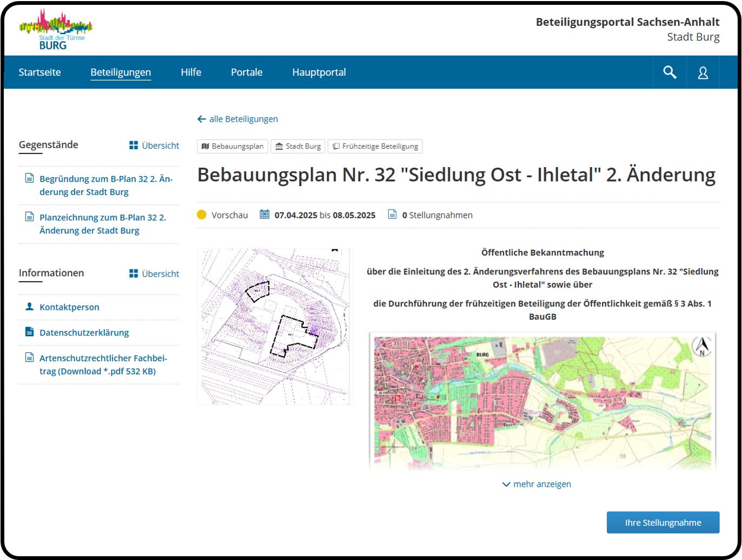Viewport: 742px width, 560px height.
Task: Open Planzeichnung zum B-Plan 32 document link
Action: point(103,224)
